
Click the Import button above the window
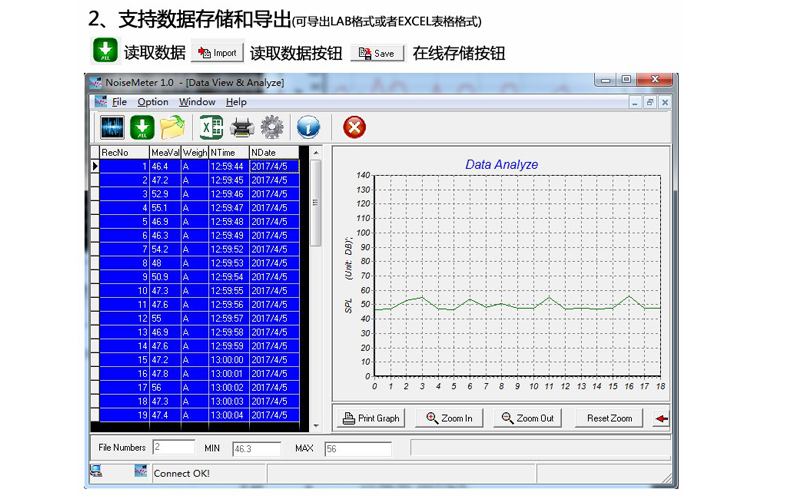pyautogui.click(x=218, y=52)
